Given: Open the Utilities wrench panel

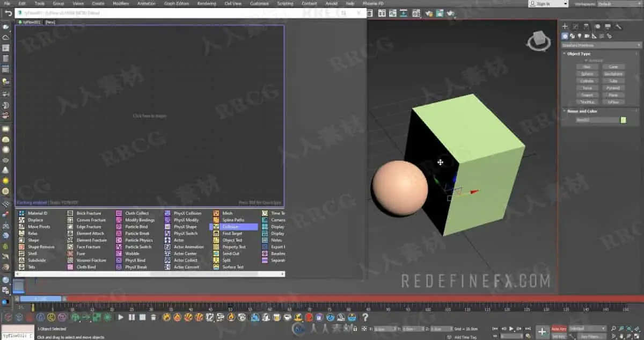Looking at the screenshot, I should (x=618, y=26).
